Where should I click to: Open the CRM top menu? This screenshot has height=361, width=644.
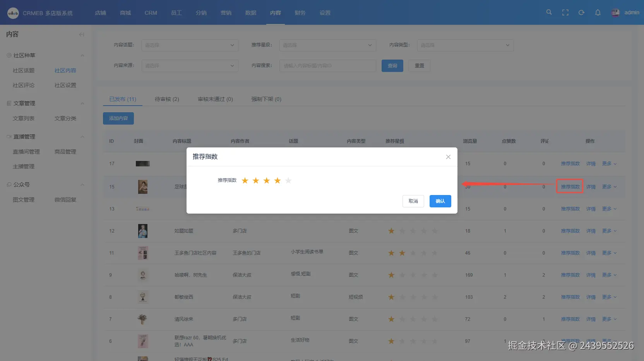(151, 13)
